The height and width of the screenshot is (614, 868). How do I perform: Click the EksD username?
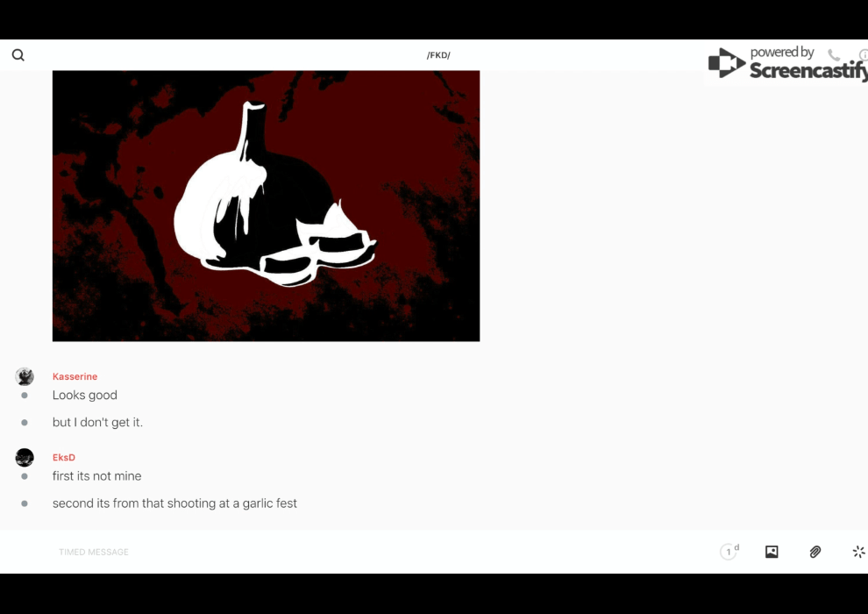(x=64, y=458)
